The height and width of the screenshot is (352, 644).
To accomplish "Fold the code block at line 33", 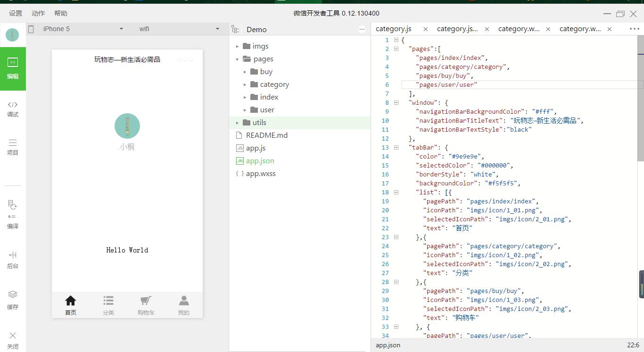I will pos(396,327).
